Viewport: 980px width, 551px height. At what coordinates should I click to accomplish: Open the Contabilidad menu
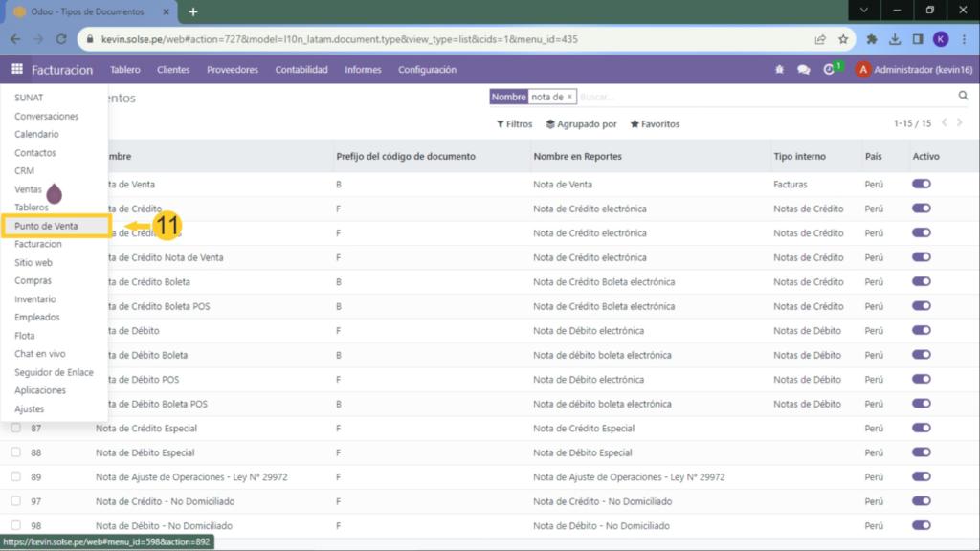[x=301, y=70]
